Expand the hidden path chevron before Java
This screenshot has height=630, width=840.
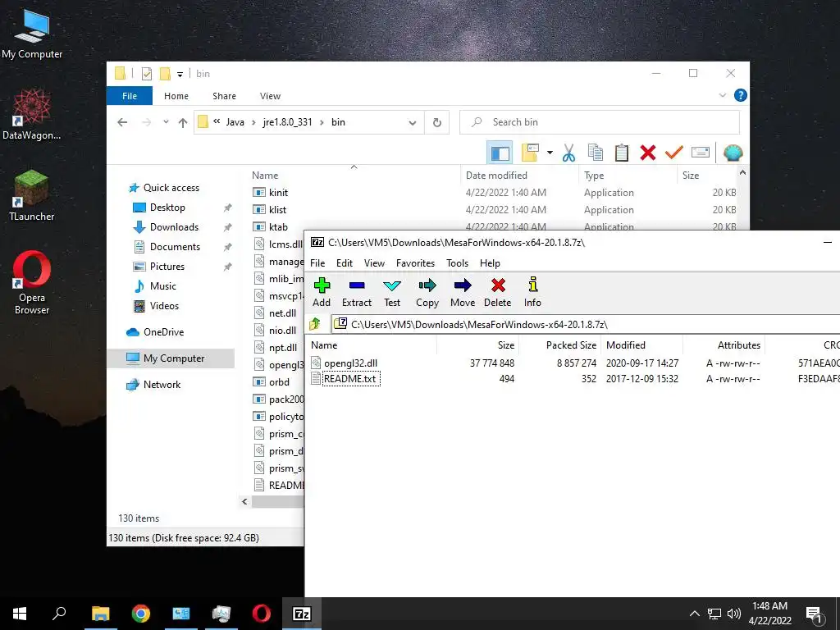[217, 122]
